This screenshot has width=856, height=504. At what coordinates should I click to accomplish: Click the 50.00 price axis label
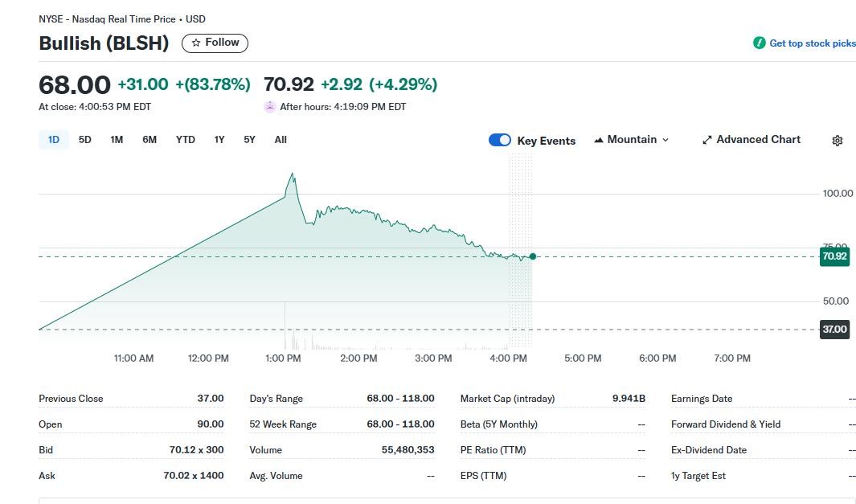(x=836, y=301)
